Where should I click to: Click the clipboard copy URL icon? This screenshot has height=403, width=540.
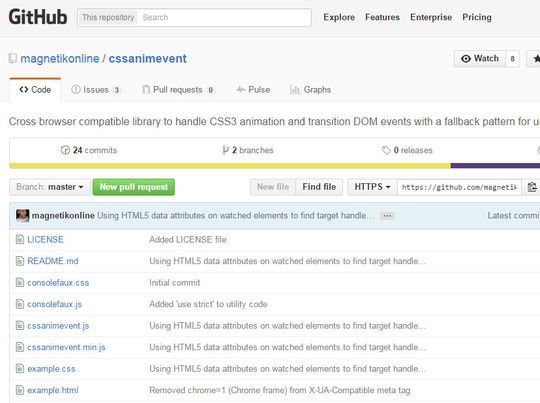(532, 187)
